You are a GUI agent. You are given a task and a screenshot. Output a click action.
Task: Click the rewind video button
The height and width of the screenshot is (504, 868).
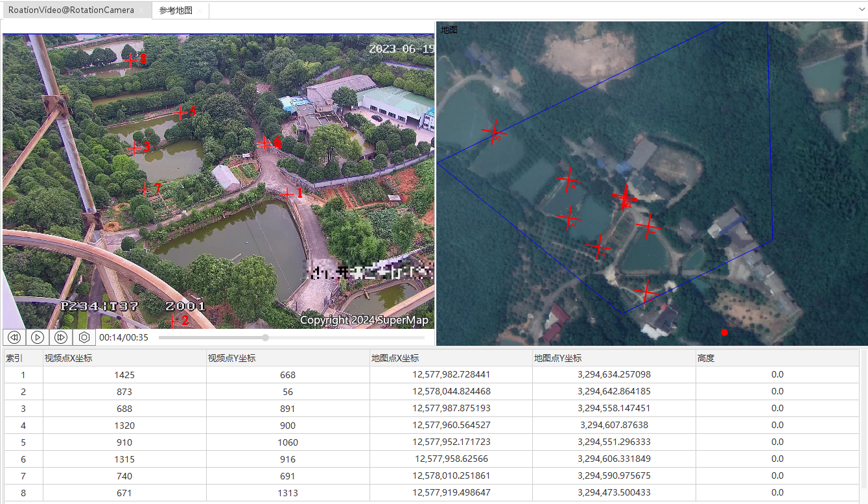(x=14, y=337)
